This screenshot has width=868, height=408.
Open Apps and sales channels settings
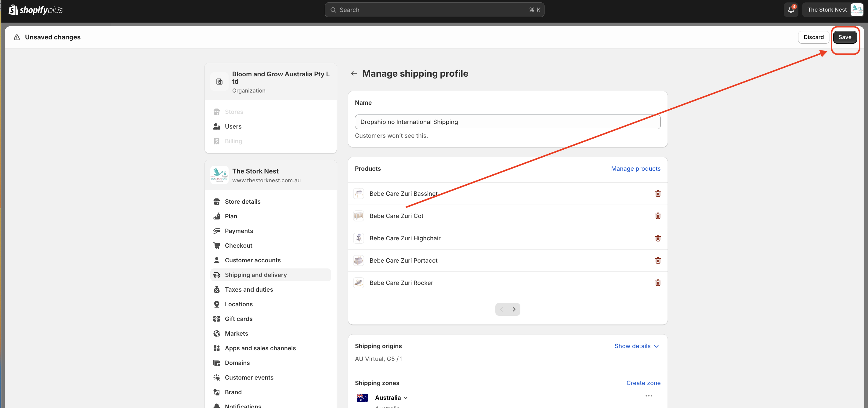click(x=270, y=348)
